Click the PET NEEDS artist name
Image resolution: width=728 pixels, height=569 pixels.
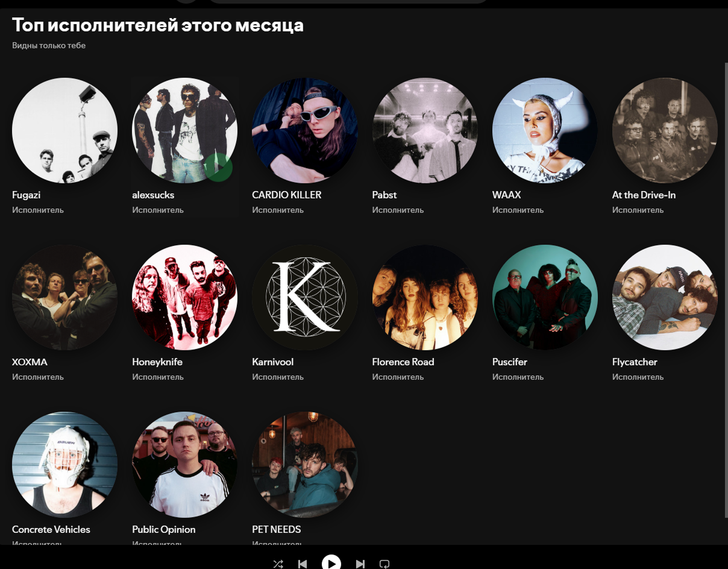[x=277, y=529]
